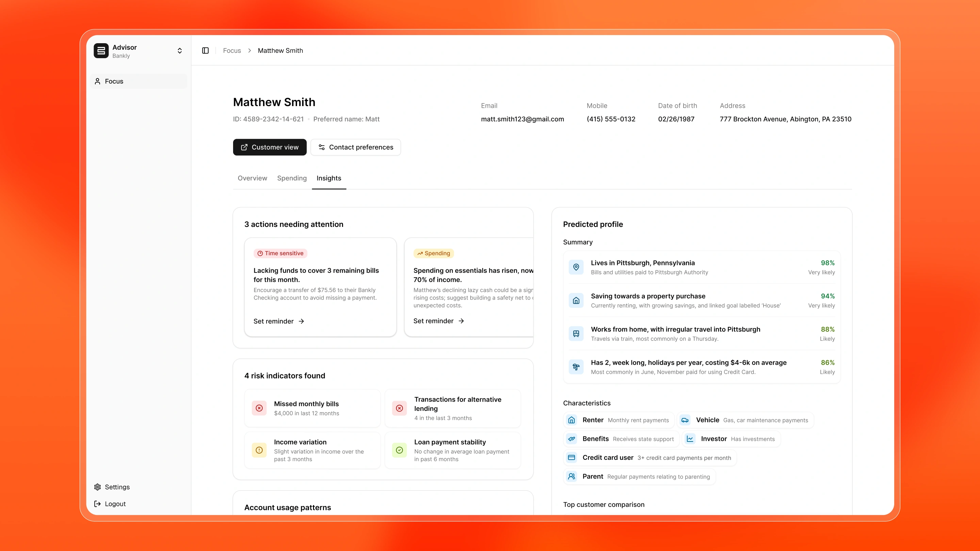
Task: Open Settings in the sidebar
Action: pyautogui.click(x=117, y=487)
